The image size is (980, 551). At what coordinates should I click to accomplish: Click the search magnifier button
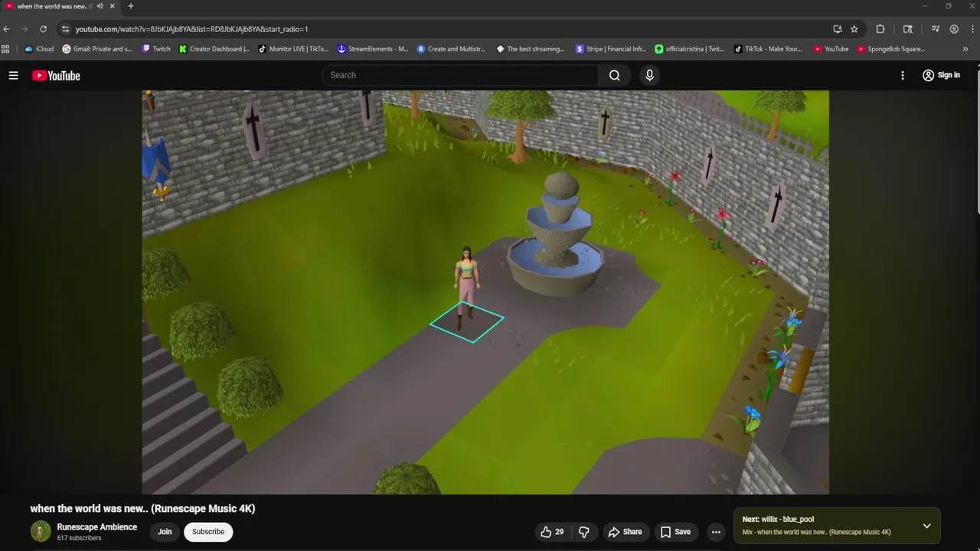pos(615,75)
